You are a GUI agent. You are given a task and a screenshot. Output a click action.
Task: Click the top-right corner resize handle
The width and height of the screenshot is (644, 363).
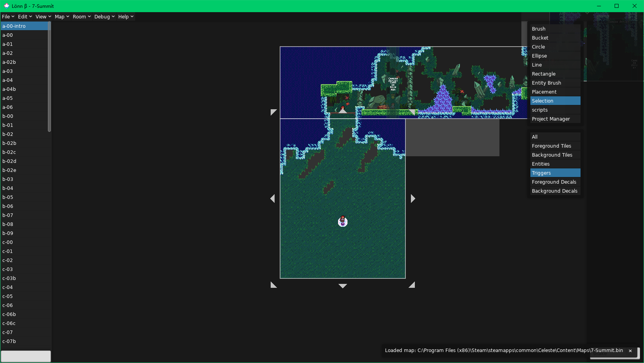(412, 112)
